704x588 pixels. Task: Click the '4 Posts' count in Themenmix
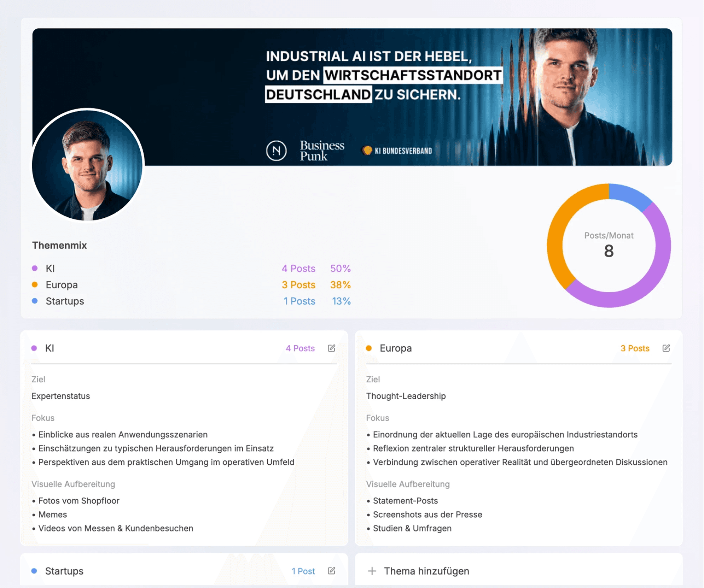click(x=298, y=269)
